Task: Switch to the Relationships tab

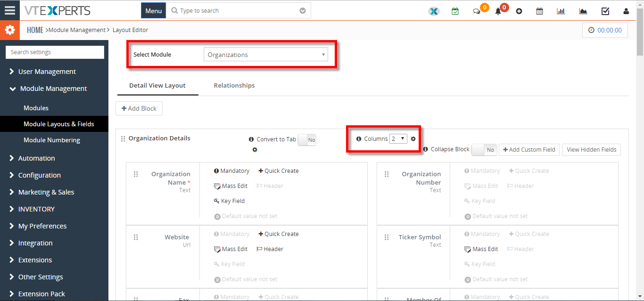Action: pos(234,85)
